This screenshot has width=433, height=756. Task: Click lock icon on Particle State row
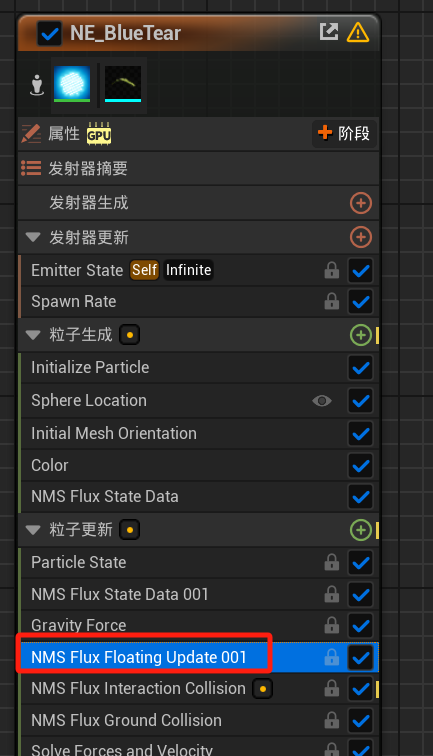point(332,562)
